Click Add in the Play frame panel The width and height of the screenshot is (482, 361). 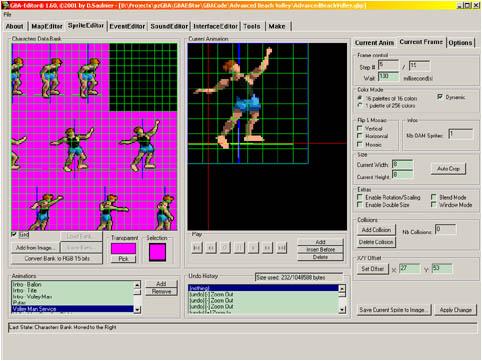click(320, 242)
